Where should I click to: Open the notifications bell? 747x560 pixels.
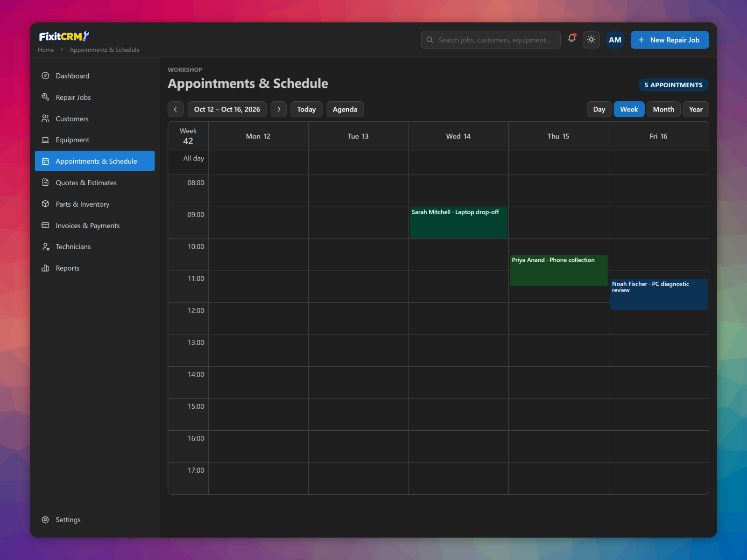[572, 39]
